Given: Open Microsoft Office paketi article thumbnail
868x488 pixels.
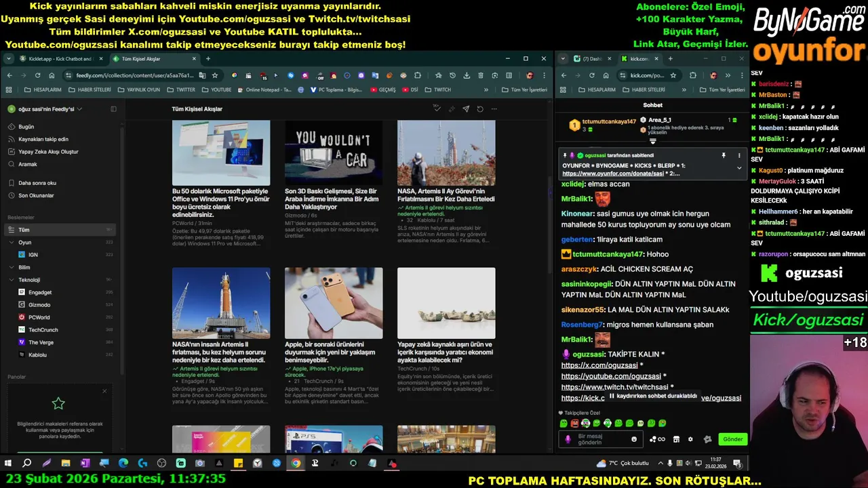Looking at the screenshot, I should coord(221,153).
